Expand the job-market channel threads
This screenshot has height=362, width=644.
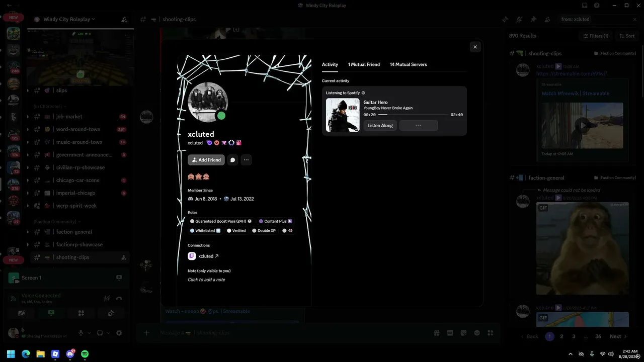click(28, 117)
